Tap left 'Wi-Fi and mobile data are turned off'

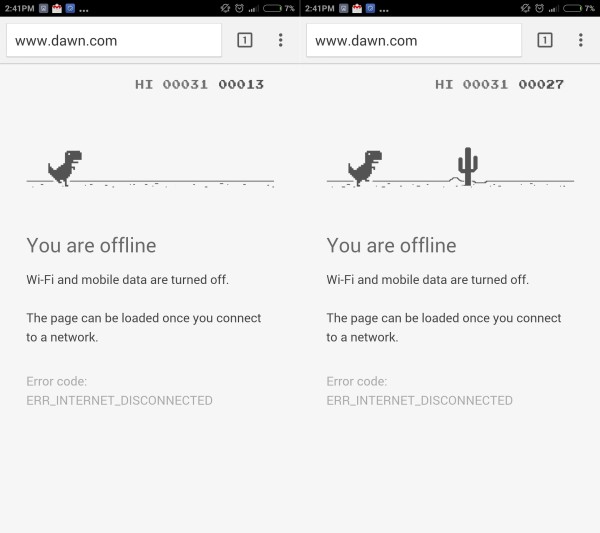(127, 280)
